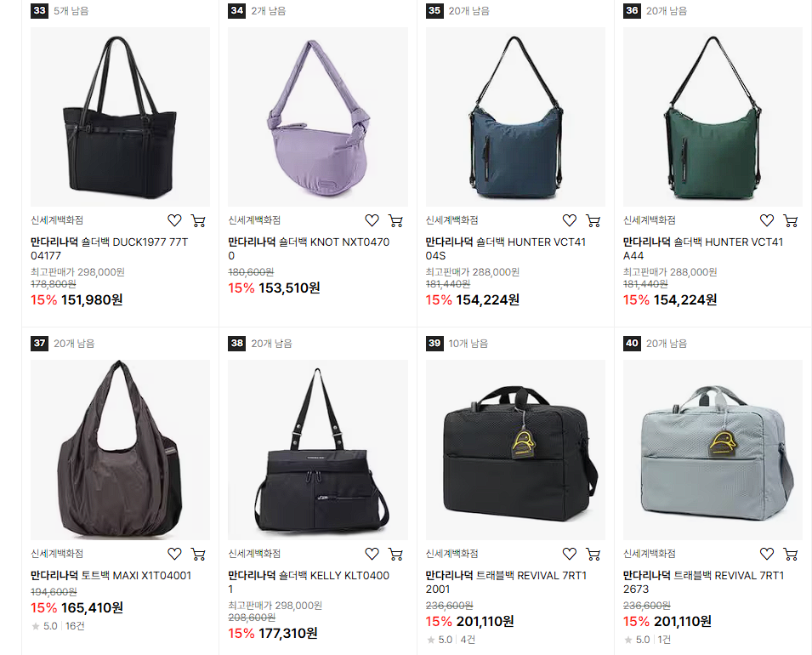Like the MAXI X1T04001 tote bag
This screenshot has width=812, height=655.
pos(174,554)
